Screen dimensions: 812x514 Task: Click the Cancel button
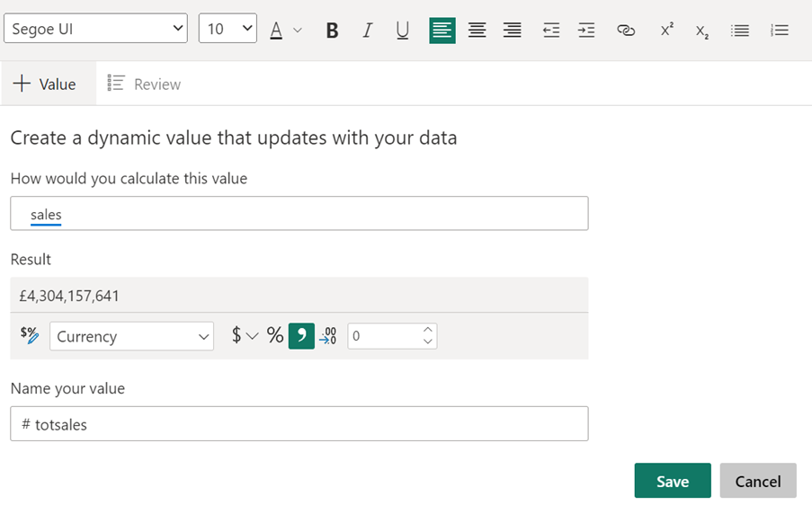click(x=757, y=481)
